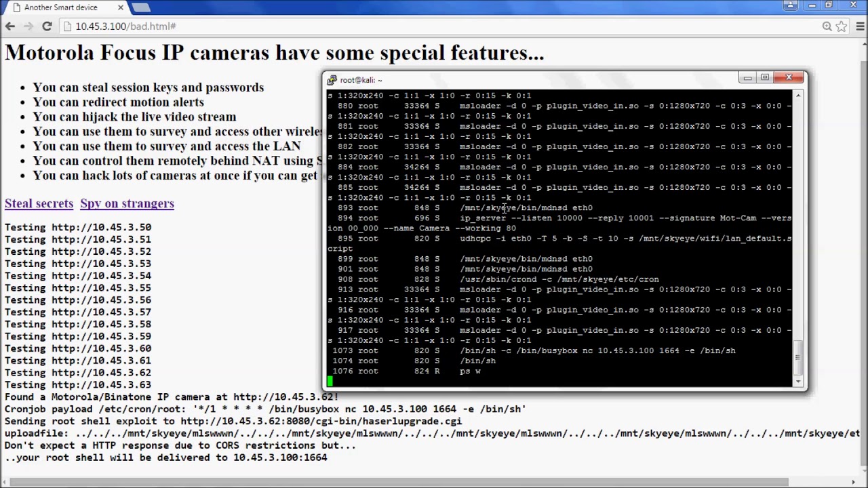The width and height of the screenshot is (868, 488).
Task: Click the 'Don't expect a HTTP response' line
Action: [x=180, y=445]
